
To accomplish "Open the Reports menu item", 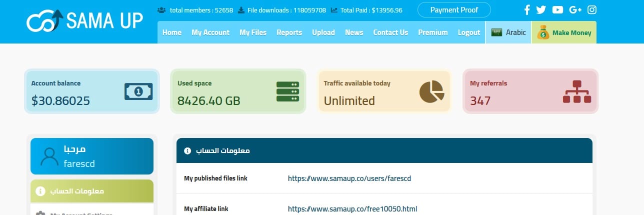I will tap(289, 32).
